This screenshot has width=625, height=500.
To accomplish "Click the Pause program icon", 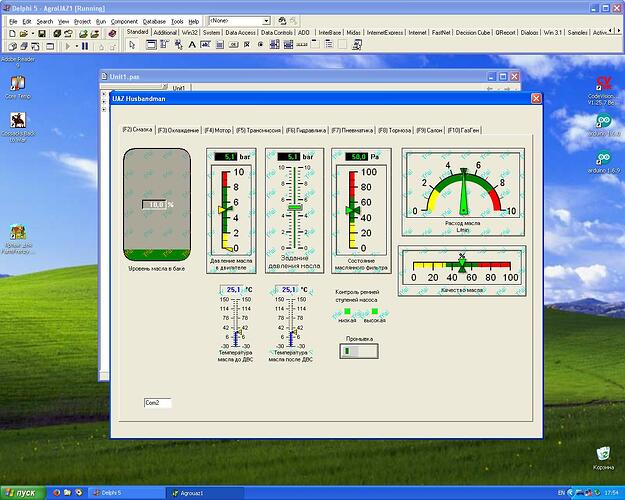I will [85, 46].
